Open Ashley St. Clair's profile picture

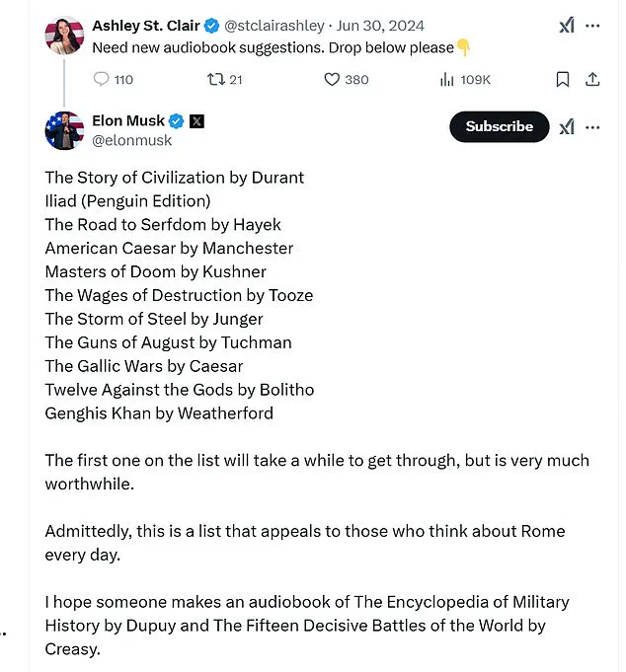[x=64, y=35]
